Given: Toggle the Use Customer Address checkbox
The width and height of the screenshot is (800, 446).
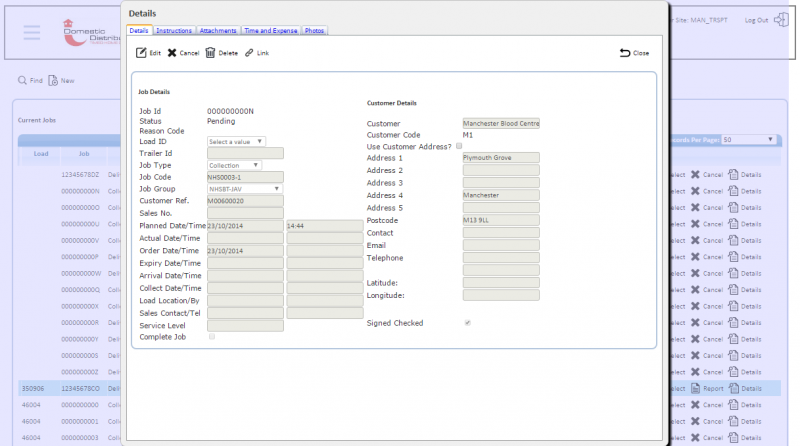Looking at the screenshot, I should [459, 146].
